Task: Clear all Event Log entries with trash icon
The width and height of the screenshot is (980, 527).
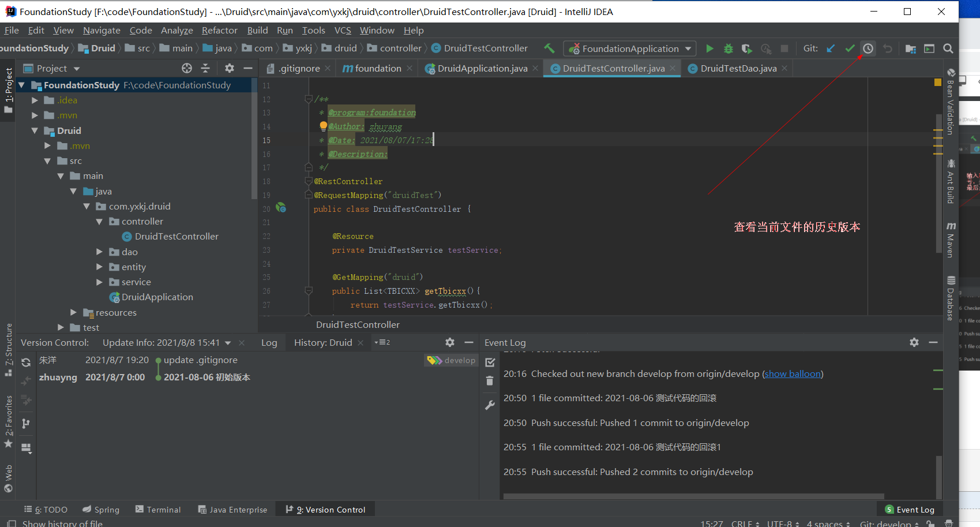Action: [490, 380]
